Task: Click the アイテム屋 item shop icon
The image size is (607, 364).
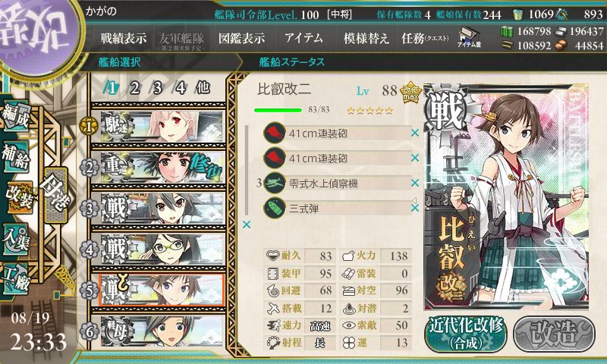Action: pyautogui.click(x=468, y=37)
